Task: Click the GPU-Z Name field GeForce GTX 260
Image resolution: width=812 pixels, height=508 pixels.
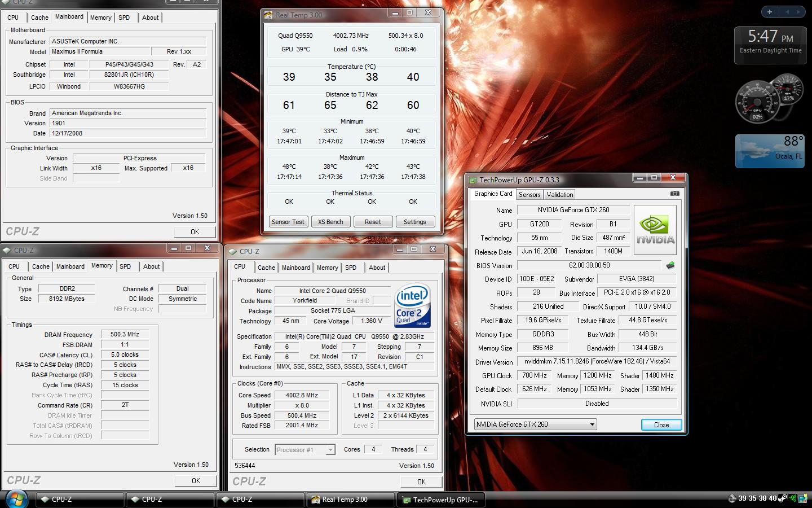Action: click(573, 210)
